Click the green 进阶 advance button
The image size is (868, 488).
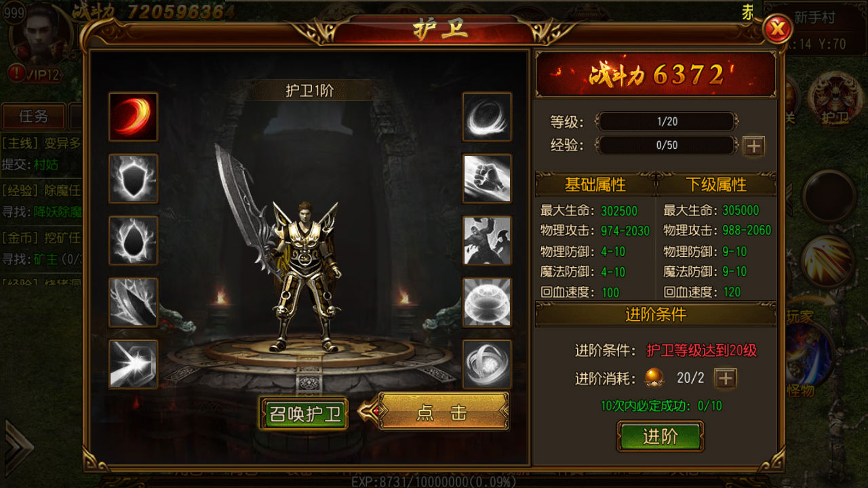pos(660,436)
